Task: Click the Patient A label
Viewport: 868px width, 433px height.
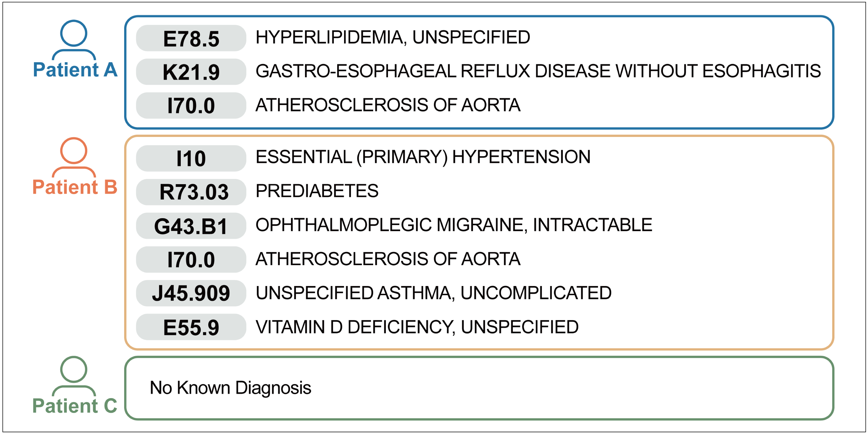Action: [x=75, y=70]
